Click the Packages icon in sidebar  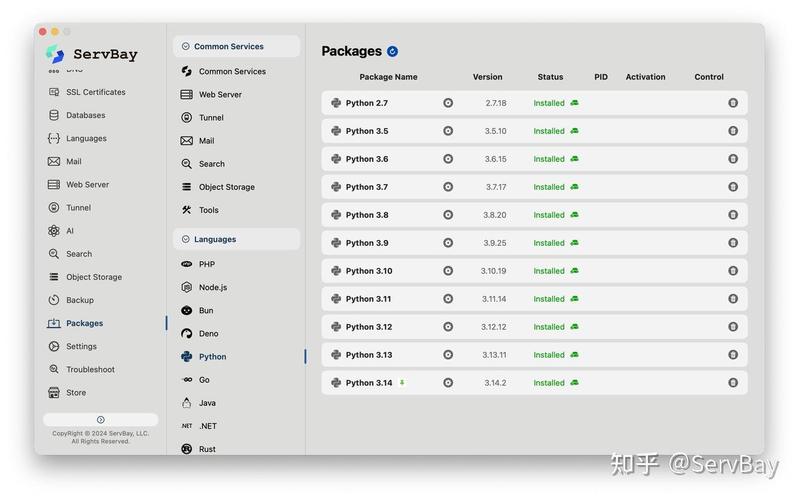(x=54, y=323)
